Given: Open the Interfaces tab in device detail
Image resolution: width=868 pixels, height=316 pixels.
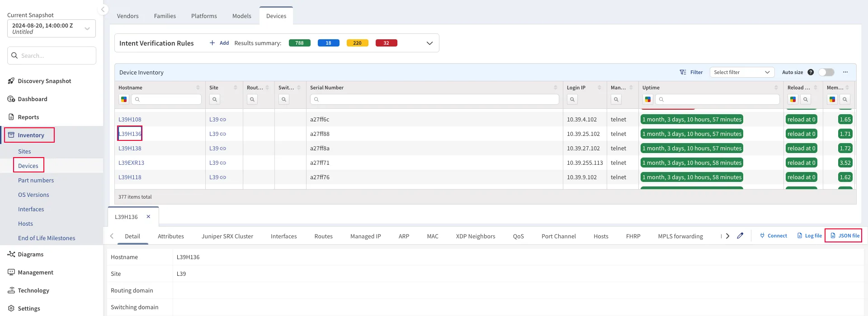Looking at the screenshot, I should pyautogui.click(x=283, y=236).
